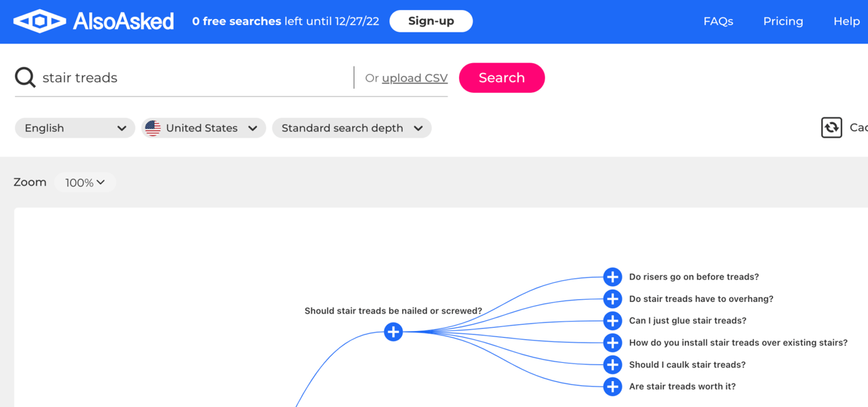Expand the "Should stair treads be nailed or screwed?" node
The width and height of the screenshot is (868, 407).
(393, 332)
